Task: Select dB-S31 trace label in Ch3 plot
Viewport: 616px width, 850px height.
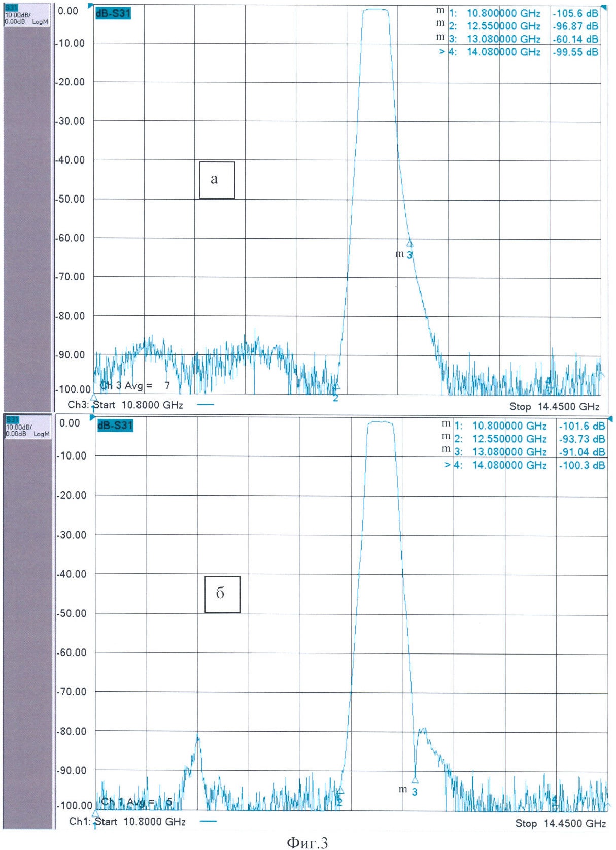Action: pyautogui.click(x=113, y=14)
